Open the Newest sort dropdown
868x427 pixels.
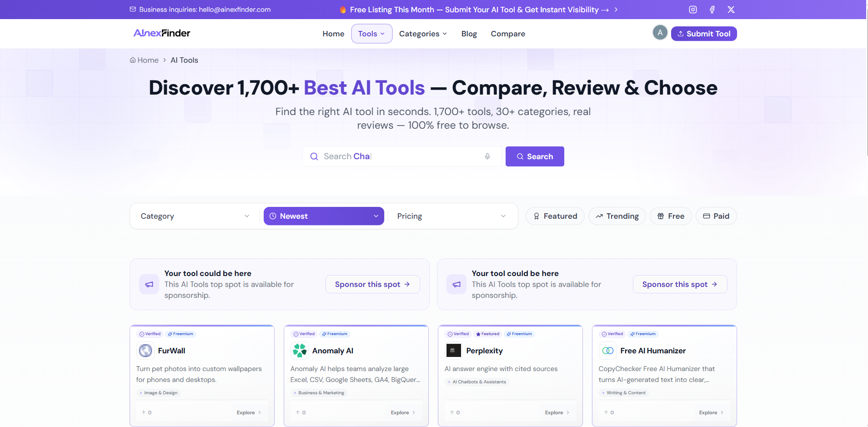(324, 216)
